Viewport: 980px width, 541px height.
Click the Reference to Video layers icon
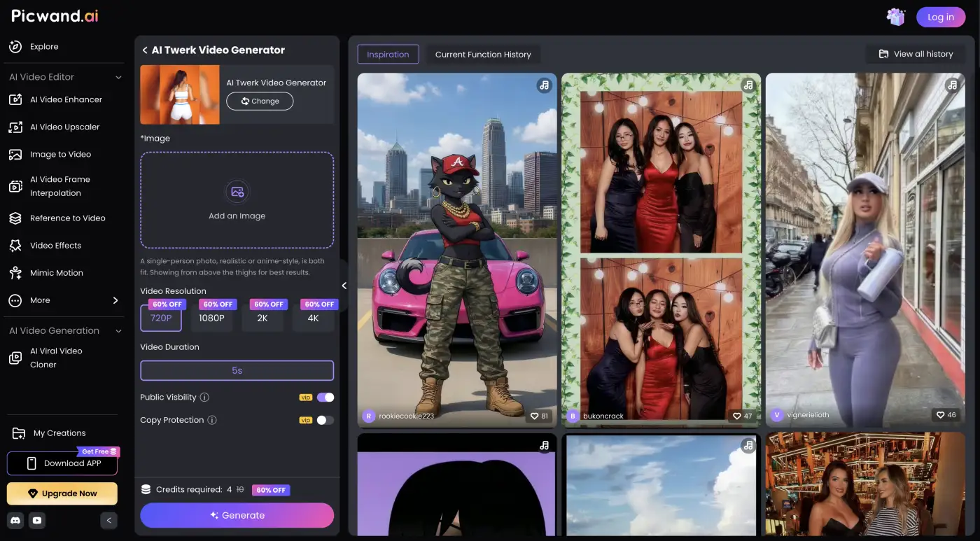[15, 218]
